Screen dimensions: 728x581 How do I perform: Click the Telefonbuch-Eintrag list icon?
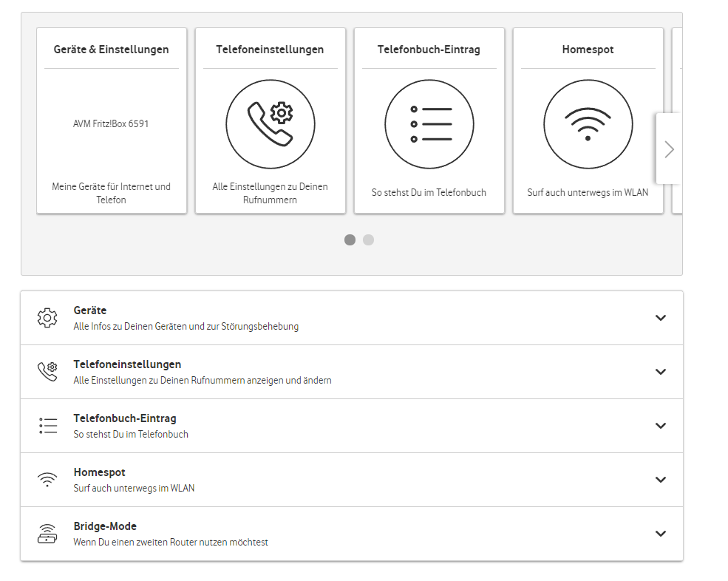coord(47,425)
